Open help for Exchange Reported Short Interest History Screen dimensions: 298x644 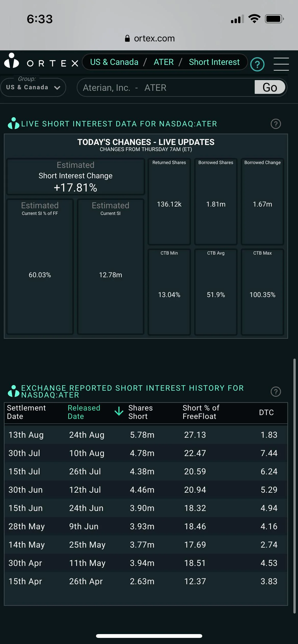pos(276,392)
